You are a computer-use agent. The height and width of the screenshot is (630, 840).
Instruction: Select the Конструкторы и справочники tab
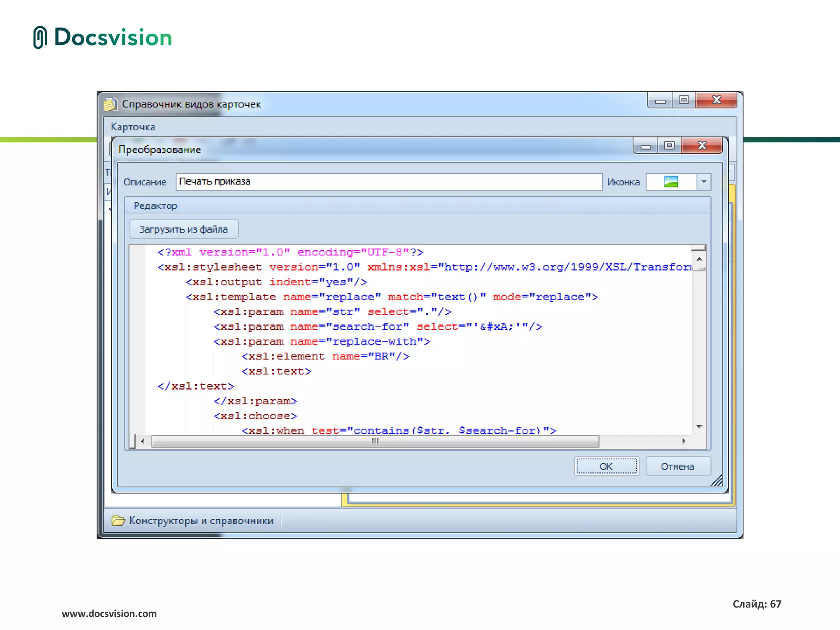192,520
